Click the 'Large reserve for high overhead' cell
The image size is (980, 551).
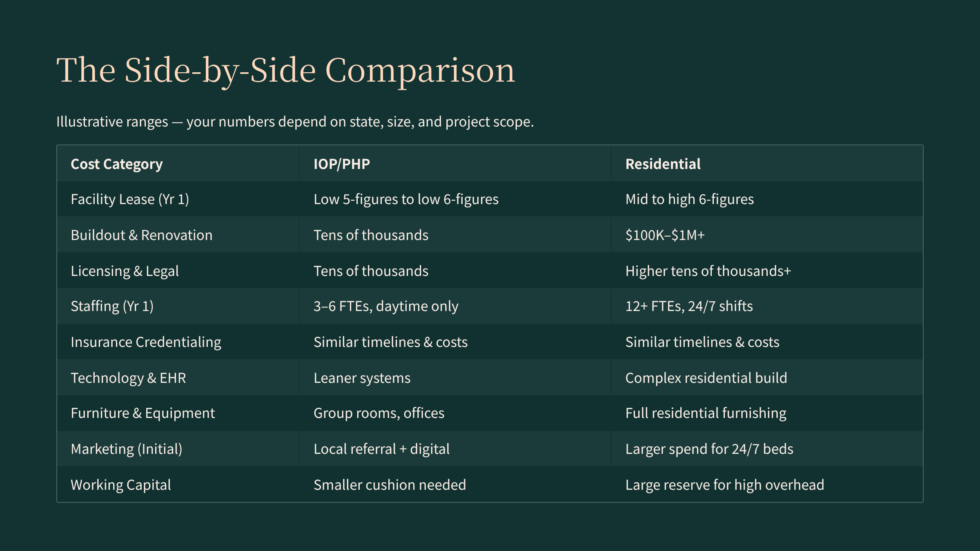(724, 485)
